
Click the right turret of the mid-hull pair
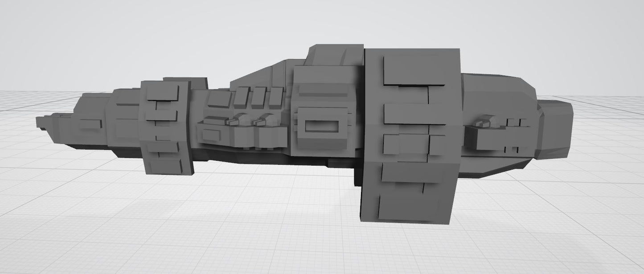265,119
